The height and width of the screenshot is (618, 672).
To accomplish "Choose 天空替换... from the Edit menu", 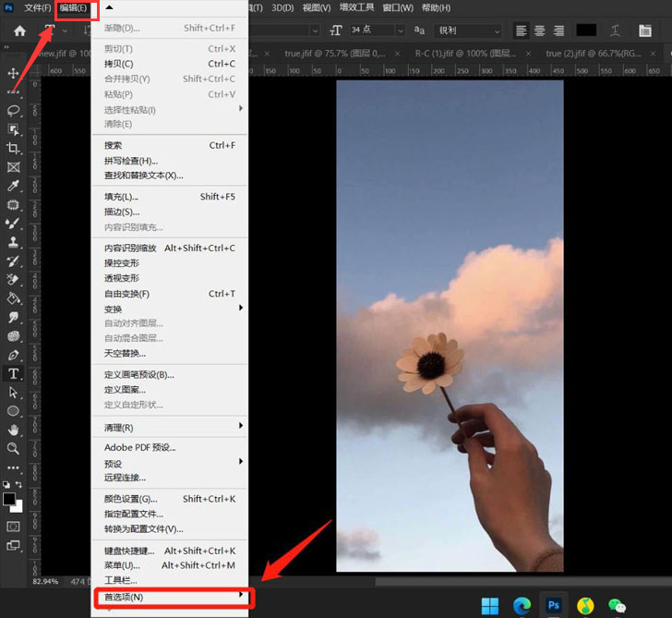I will pyautogui.click(x=125, y=353).
